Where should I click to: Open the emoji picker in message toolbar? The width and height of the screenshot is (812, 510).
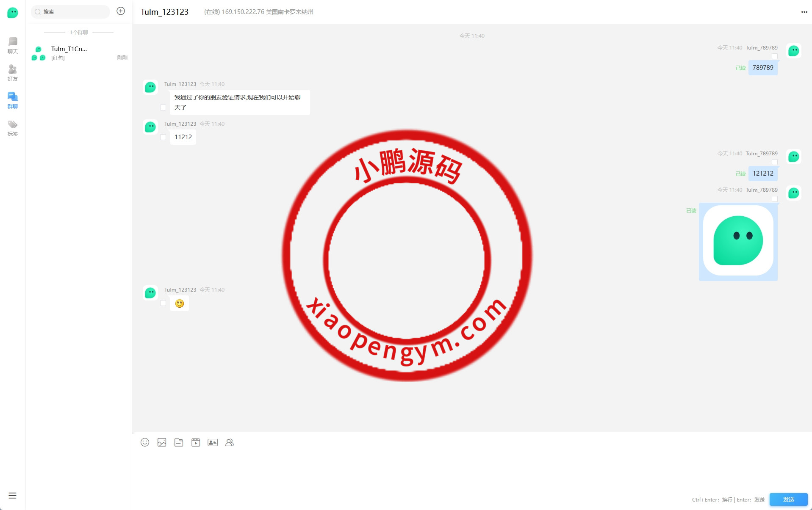pyautogui.click(x=145, y=442)
